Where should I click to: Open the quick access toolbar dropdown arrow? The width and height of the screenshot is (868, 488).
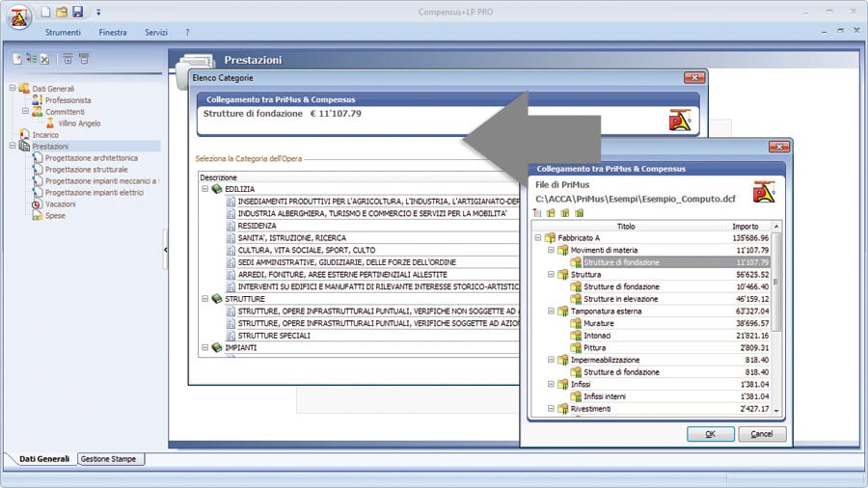(97, 13)
